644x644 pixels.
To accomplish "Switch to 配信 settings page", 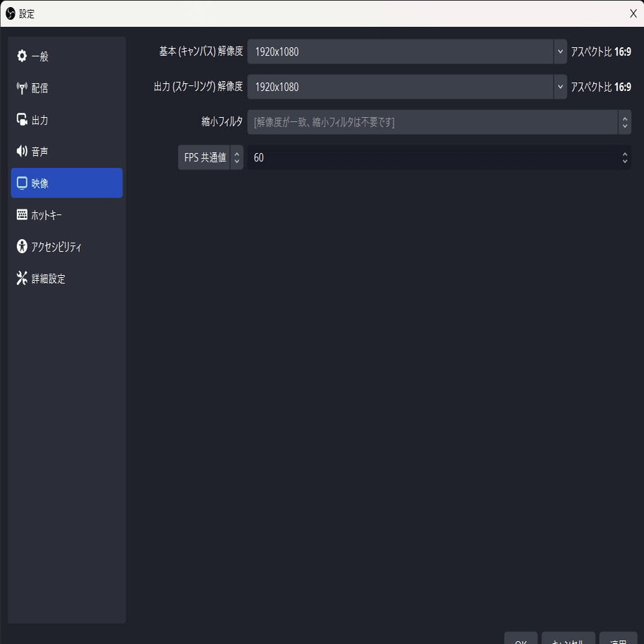I will click(67, 88).
